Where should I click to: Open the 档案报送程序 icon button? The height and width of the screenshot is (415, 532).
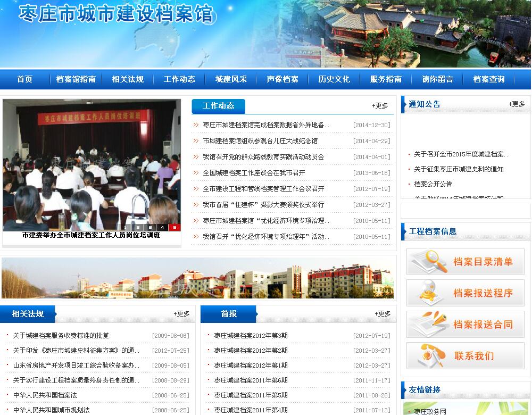(465, 293)
